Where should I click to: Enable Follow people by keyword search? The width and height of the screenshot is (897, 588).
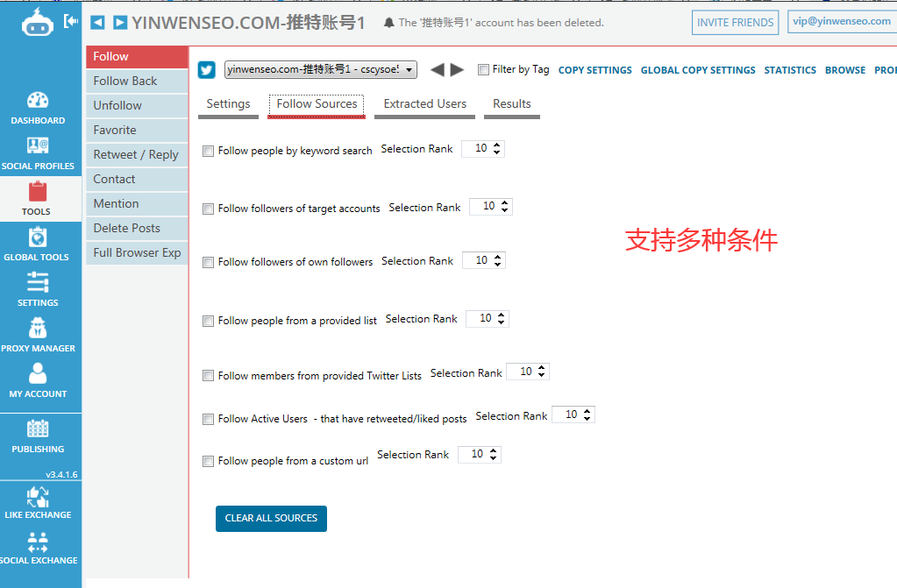tap(208, 150)
